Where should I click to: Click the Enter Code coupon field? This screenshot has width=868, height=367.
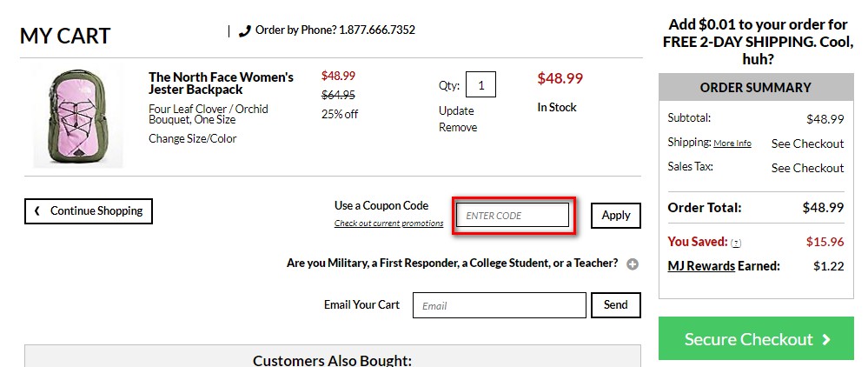(513, 215)
